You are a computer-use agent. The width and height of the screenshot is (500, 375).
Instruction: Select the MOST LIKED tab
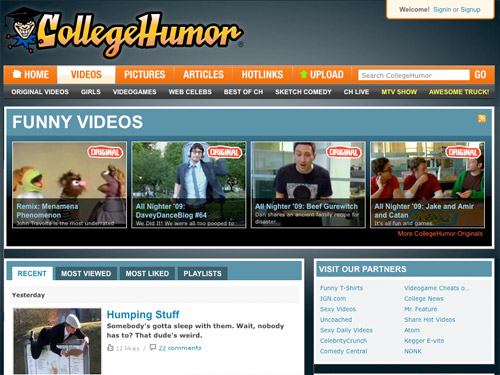click(147, 274)
